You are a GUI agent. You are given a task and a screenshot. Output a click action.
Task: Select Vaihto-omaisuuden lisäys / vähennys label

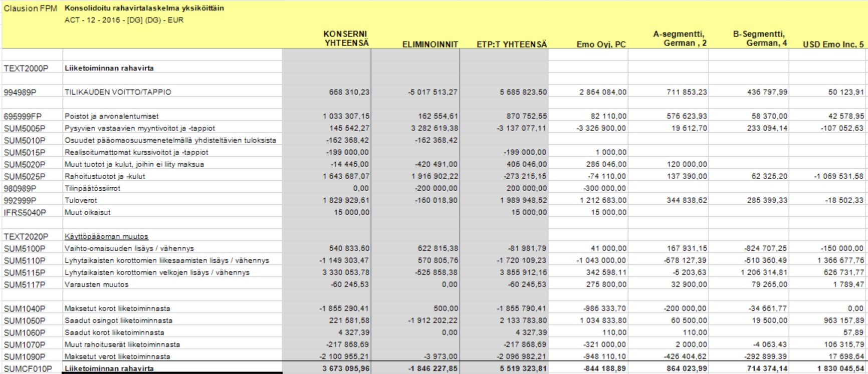click(x=129, y=248)
